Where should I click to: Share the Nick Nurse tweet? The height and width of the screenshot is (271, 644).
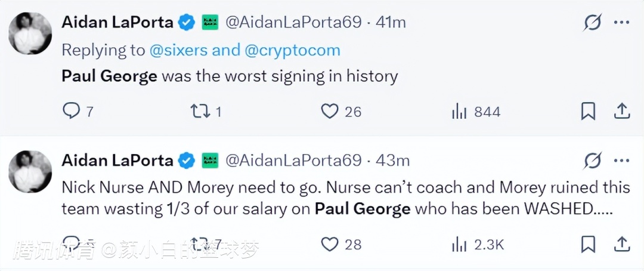tap(621, 244)
